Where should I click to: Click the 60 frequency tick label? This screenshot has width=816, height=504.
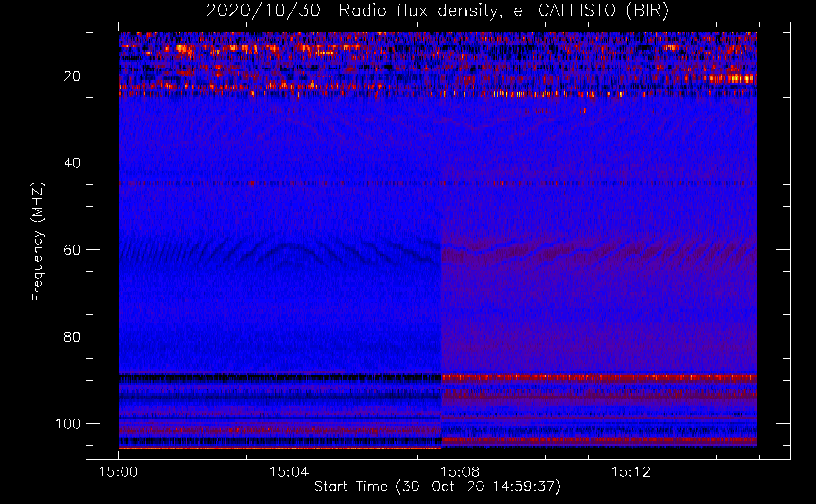(x=73, y=250)
